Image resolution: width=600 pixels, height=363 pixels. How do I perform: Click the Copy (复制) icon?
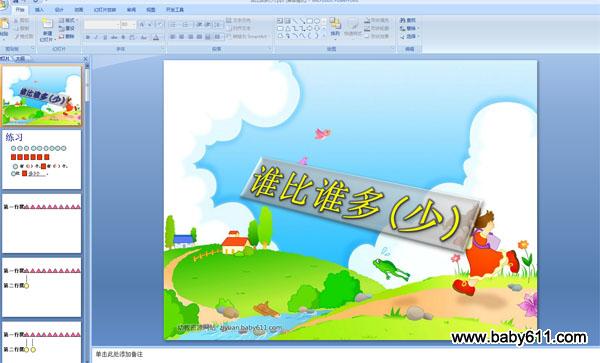tap(16, 28)
